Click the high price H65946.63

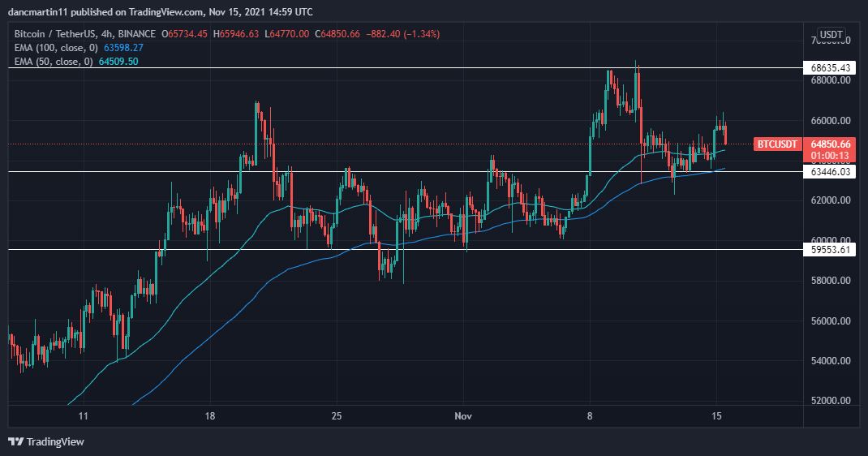click(236, 34)
